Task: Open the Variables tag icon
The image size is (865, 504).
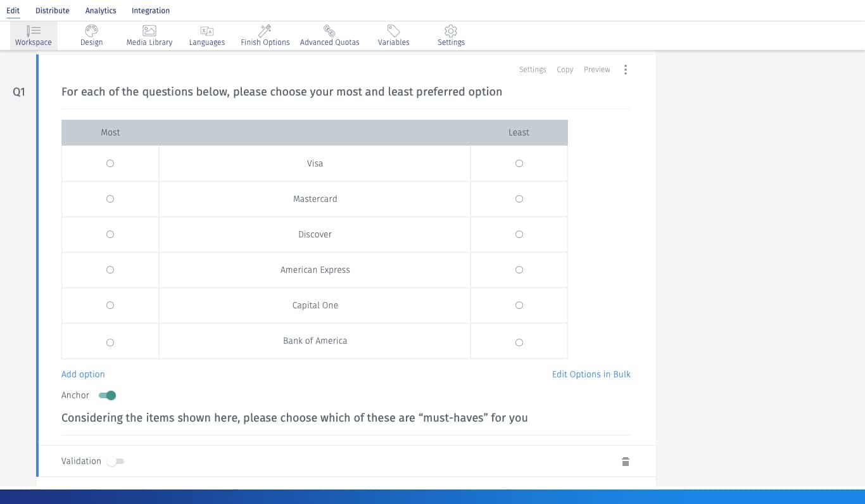Action: (x=393, y=30)
